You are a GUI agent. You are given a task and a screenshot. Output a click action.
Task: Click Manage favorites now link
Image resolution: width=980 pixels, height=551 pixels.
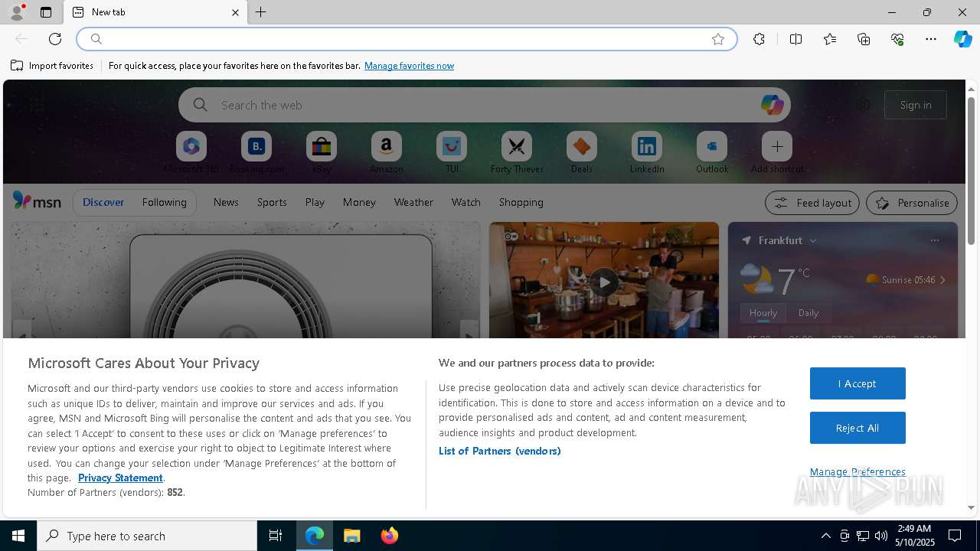(x=409, y=66)
